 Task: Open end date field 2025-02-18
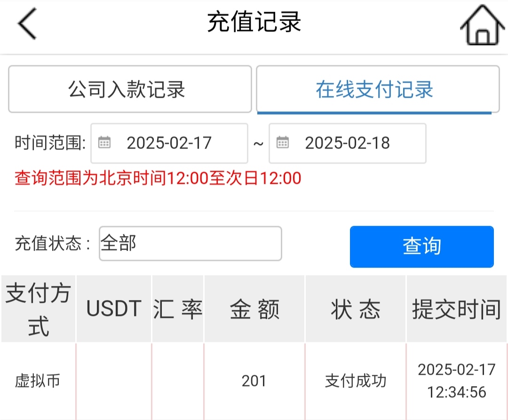coord(347,143)
